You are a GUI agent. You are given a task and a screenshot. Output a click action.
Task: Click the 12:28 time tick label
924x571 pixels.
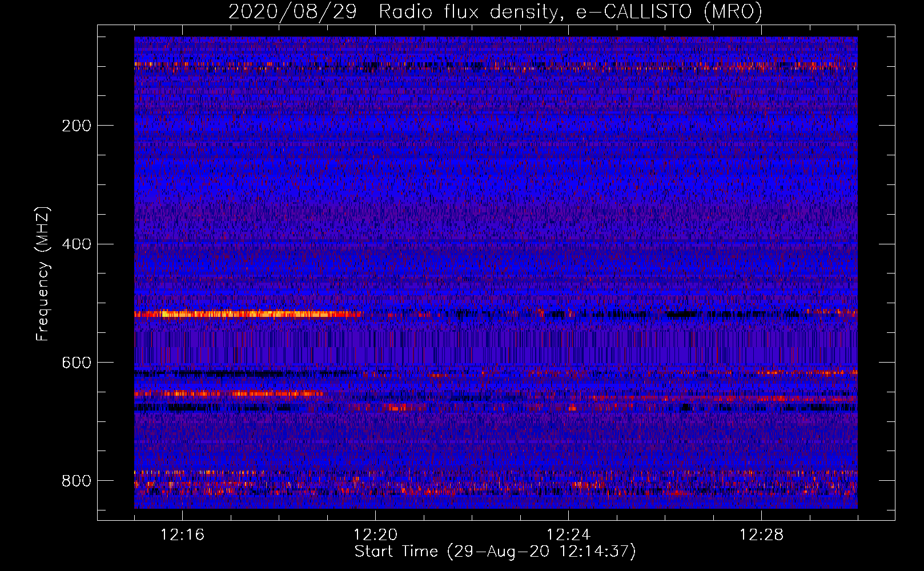coord(761,535)
